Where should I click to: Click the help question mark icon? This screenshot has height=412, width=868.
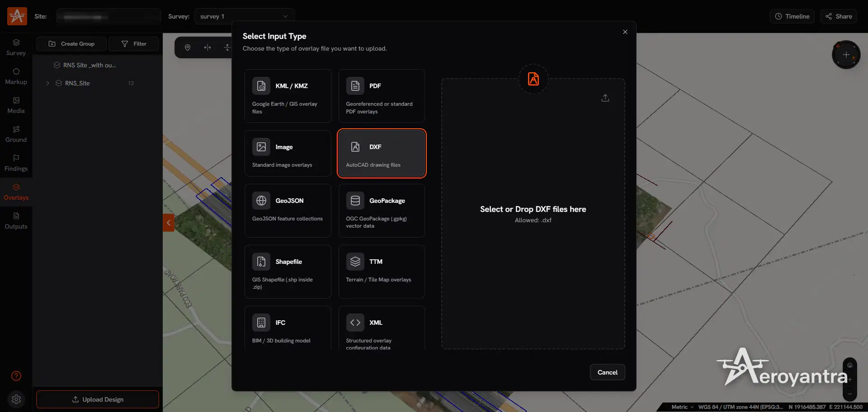[x=16, y=376]
